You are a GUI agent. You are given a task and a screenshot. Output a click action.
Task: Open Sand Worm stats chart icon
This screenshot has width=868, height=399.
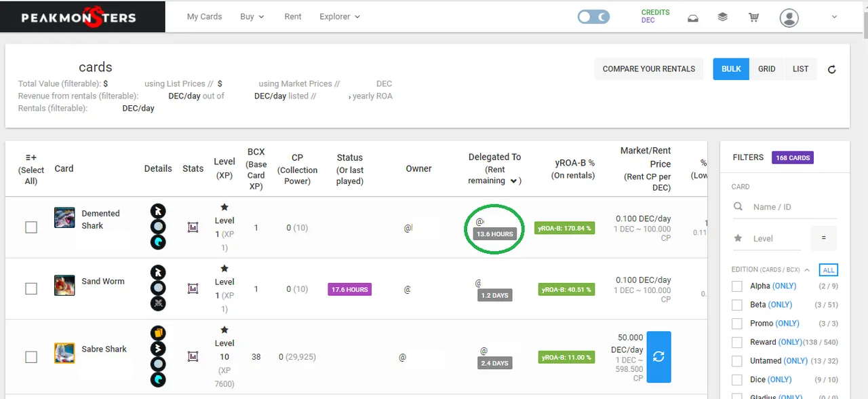(193, 288)
